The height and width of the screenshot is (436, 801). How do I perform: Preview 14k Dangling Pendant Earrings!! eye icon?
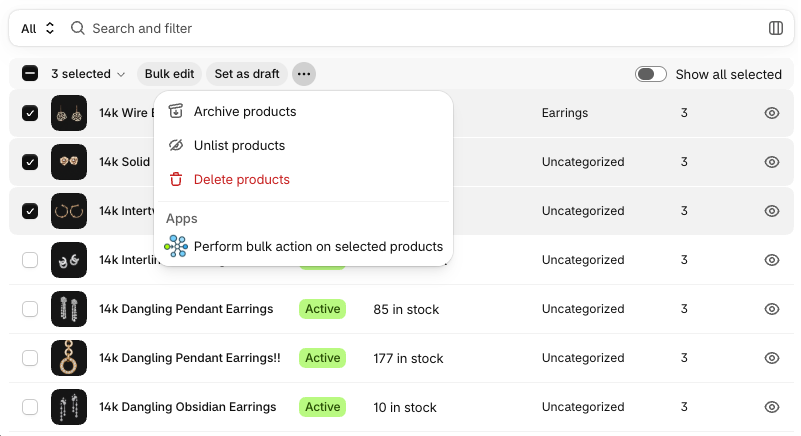(x=771, y=358)
